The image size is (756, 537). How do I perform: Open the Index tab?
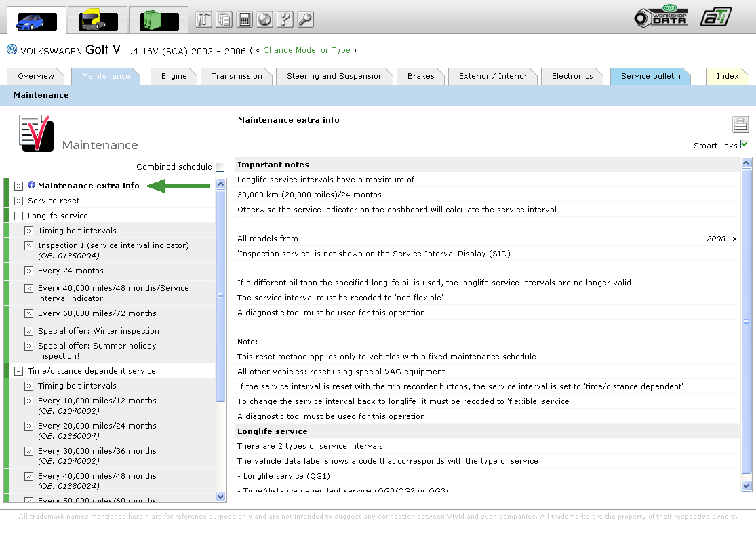pos(727,76)
